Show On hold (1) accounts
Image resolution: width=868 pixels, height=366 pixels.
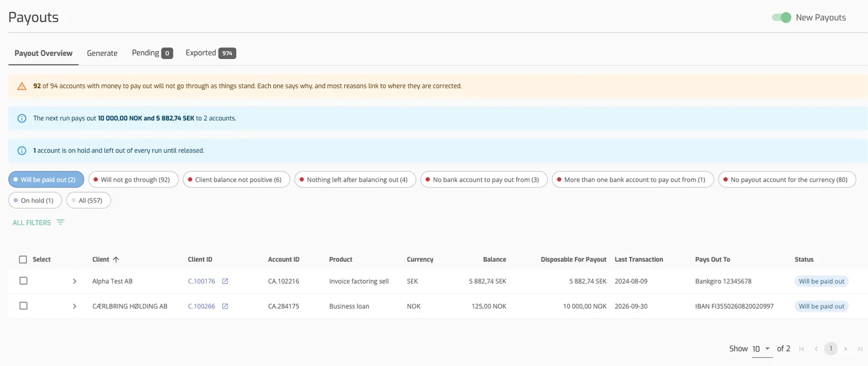[x=35, y=200]
